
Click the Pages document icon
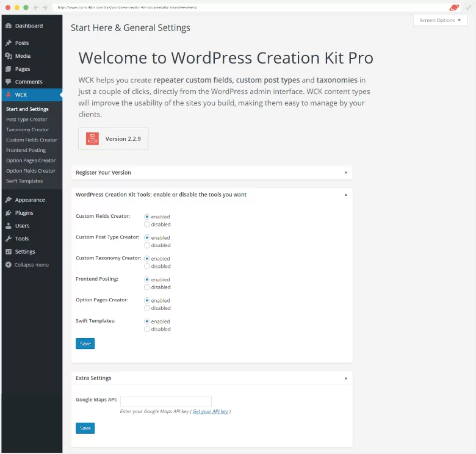pyautogui.click(x=9, y=69)
